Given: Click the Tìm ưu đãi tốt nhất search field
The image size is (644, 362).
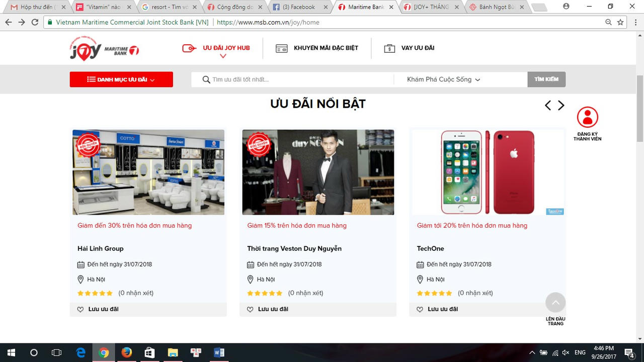Looking at the screenshot, I should pos(297,79).
